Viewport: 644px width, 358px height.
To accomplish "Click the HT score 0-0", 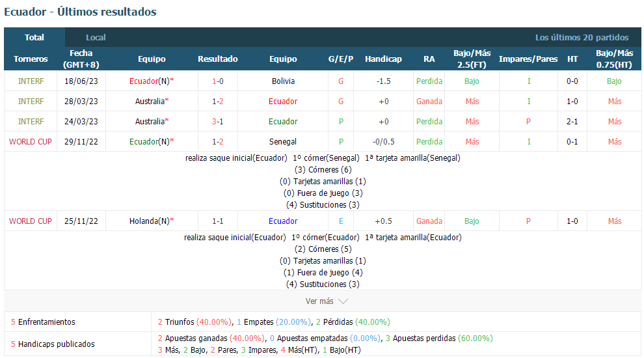I will pyautogui.click(x=572, y=81).
